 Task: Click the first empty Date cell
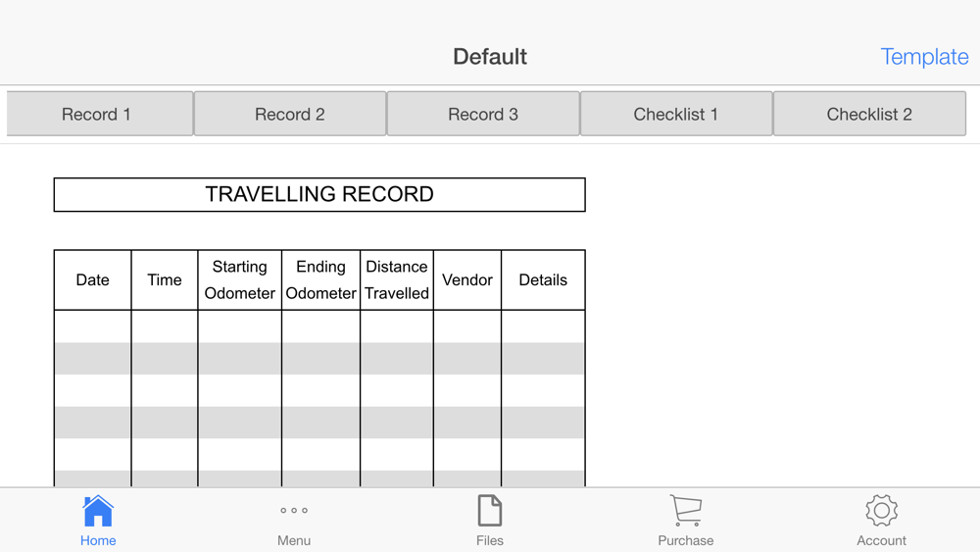tap(92, 326)
